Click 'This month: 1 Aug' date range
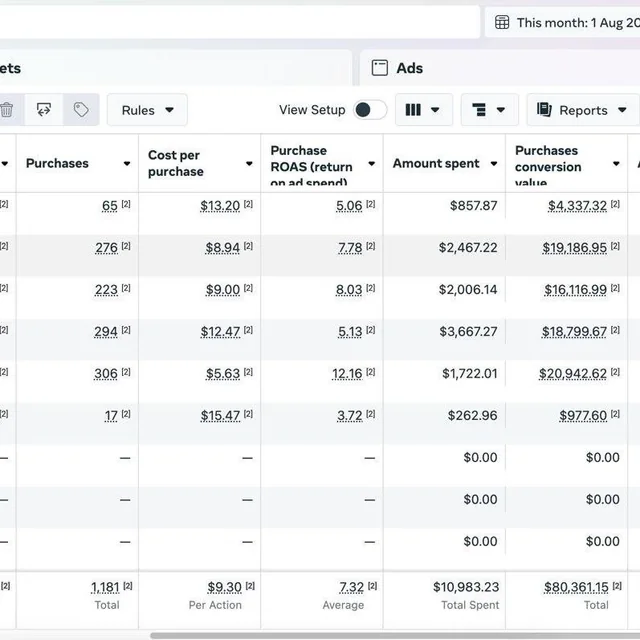The width and height of the screenshot is (640, 640). click(578, 23)
